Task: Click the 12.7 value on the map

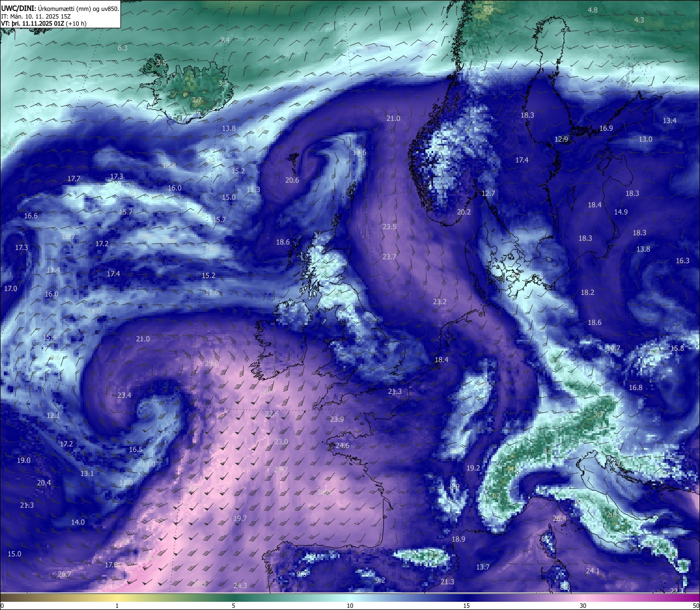Action: [x=488, y=193]
